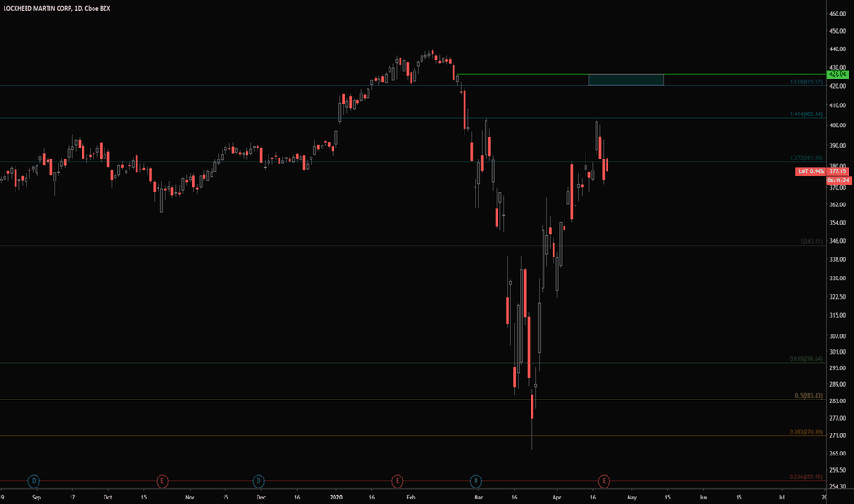The width and height of the screenshot is (854, 504).
Task: Click the May label on the time axis
Action: 631,498
